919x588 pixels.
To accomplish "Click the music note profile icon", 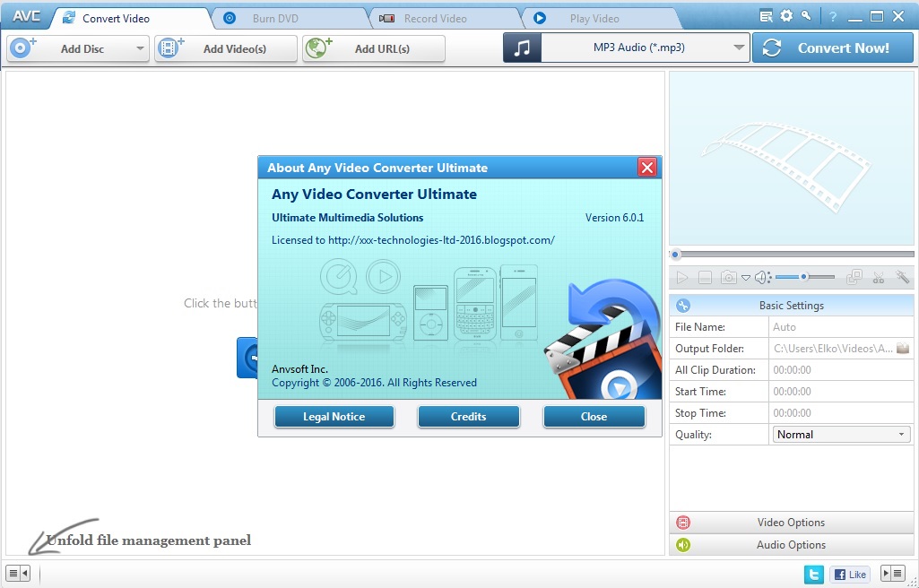I will (522, 48).
